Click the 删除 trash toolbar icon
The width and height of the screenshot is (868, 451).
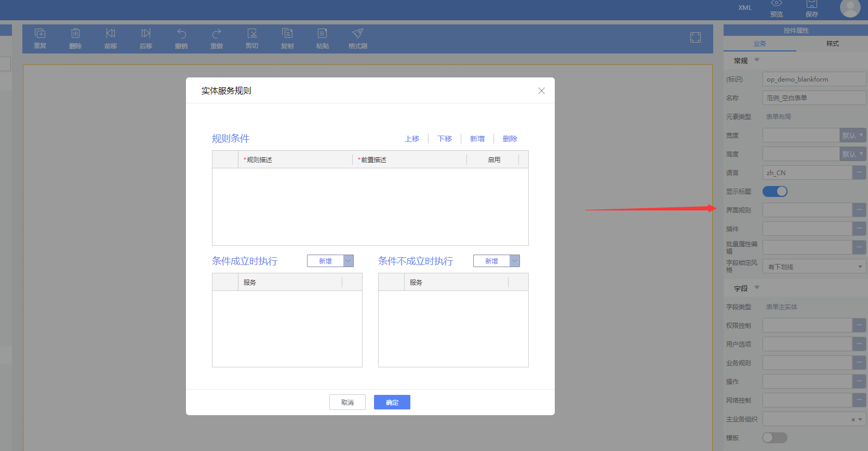tap(75, 33)
